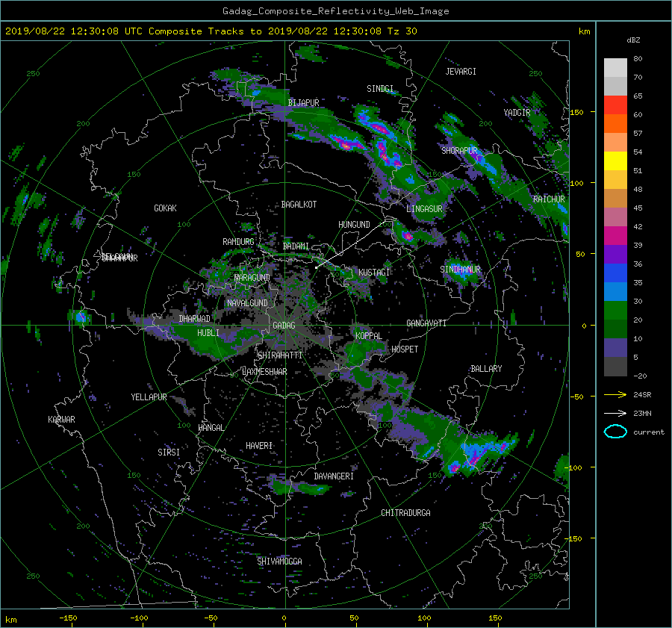
Task: Click the KOPPAL city label
Action: (x=369, y=335)
